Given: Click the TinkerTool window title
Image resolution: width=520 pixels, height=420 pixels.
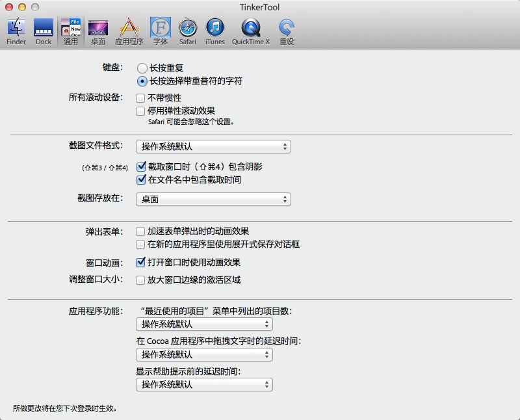Looking at the screenshot, I should (259, 7).
